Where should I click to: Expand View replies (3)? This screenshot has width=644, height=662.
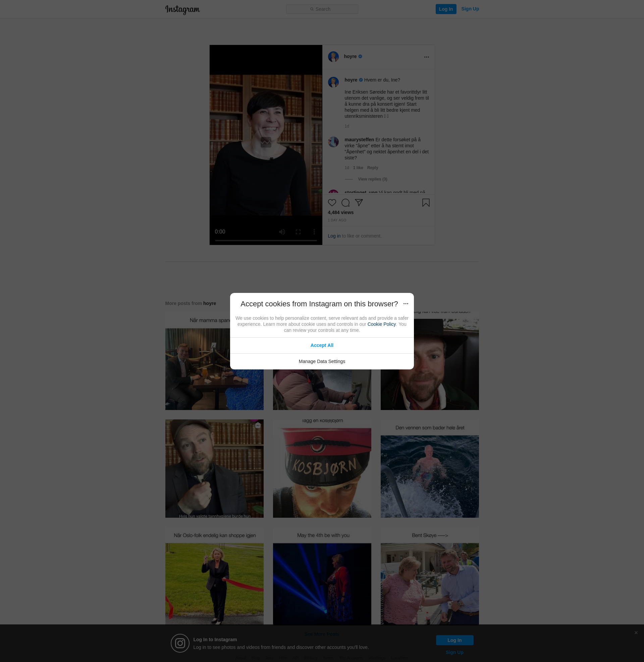tap(372, 179)
